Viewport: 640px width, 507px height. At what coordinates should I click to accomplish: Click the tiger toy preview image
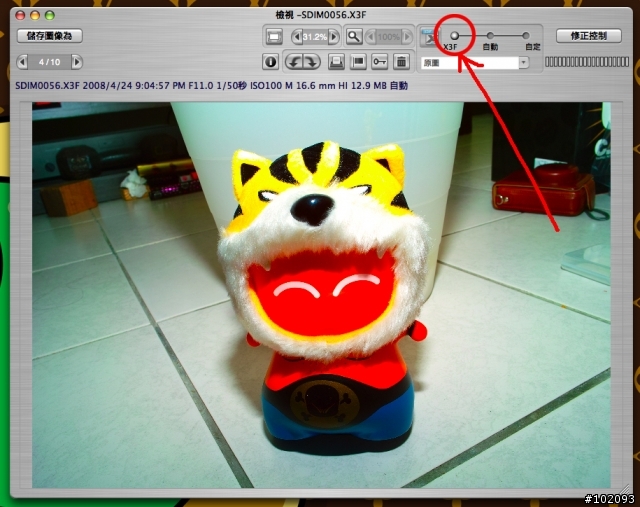pyautogui.click(x=321, y=295)
